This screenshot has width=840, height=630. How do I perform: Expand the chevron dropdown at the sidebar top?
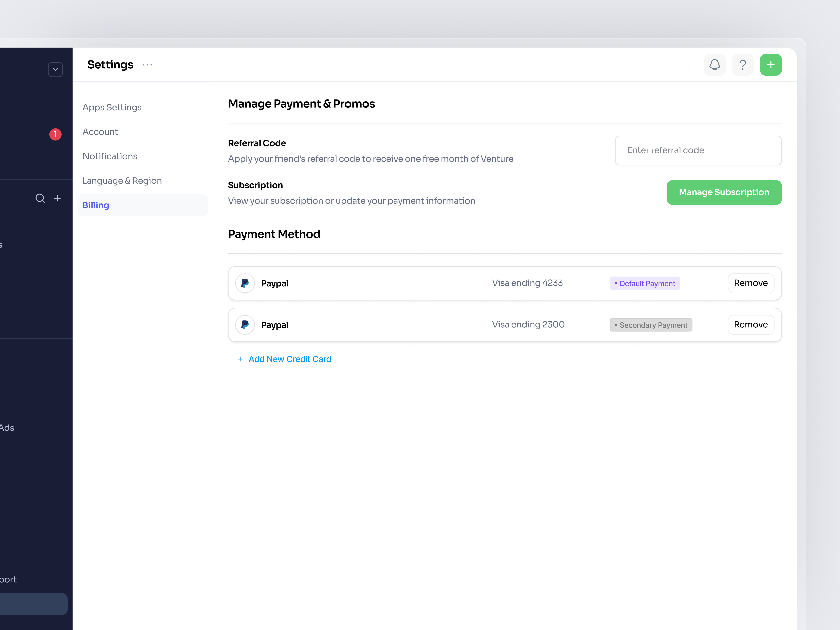tap(55, 69)
